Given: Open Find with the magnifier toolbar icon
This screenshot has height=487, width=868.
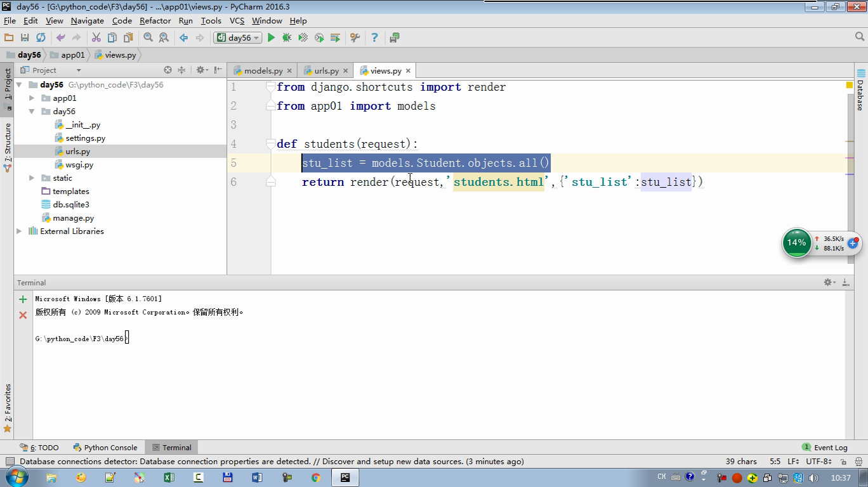Looking at the screenshot, I should (x=148, y=38).
